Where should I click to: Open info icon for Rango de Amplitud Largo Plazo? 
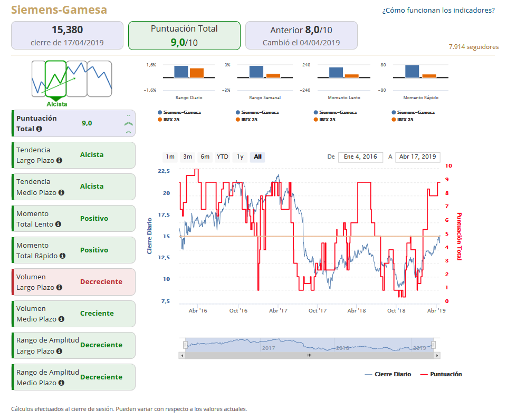click(x=59, y=351)
